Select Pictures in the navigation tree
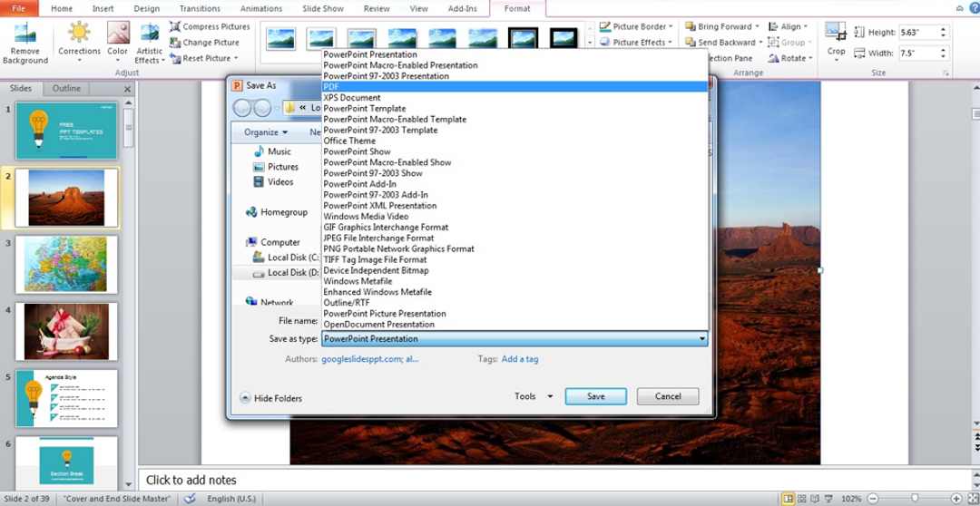The height and width of the screenshot is (506, 980). coord(276,167)
